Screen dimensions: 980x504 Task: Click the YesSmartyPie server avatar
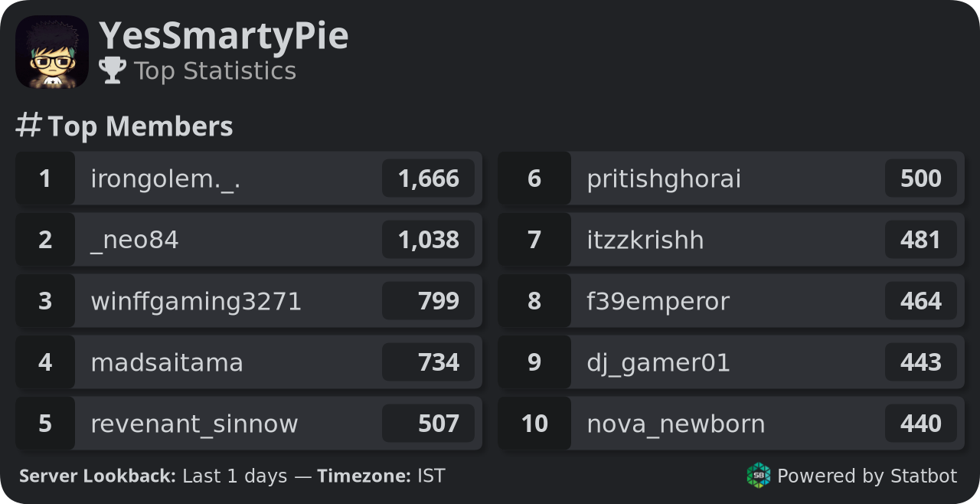point(52,51)
